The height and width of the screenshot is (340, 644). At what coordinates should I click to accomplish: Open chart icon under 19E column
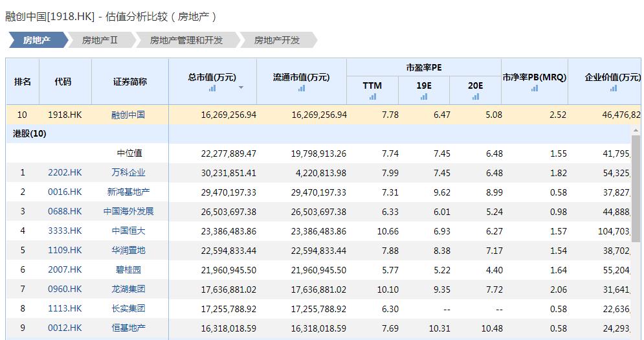[424, 96]
